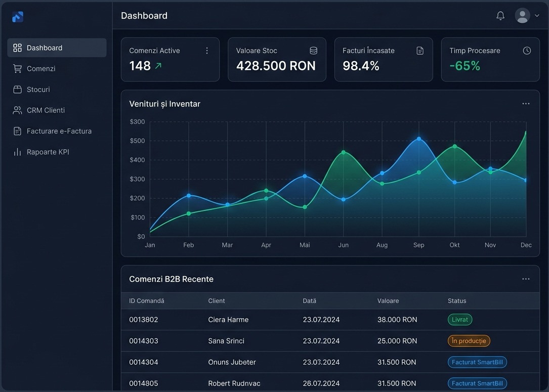Click the -65% processing time value

(464, 66)
